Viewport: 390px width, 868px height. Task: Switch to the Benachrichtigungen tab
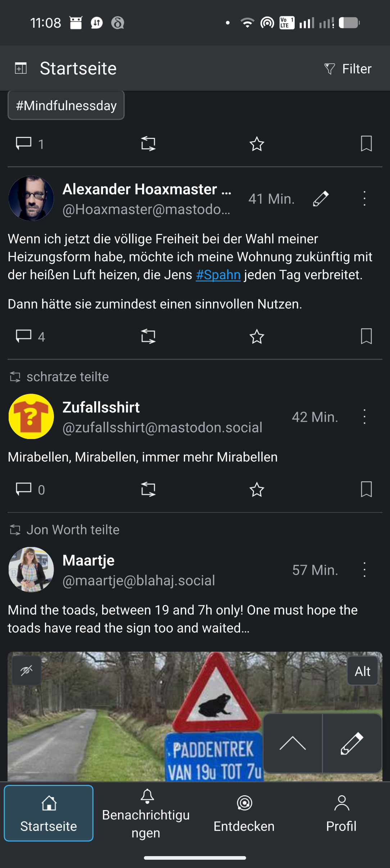click(x=146, y=814)
